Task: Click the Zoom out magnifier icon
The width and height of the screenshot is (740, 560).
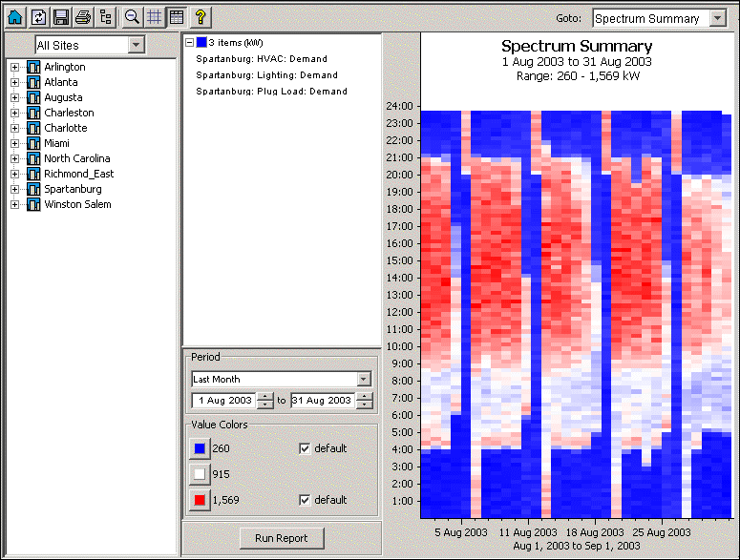Action: tap(133, 17)
